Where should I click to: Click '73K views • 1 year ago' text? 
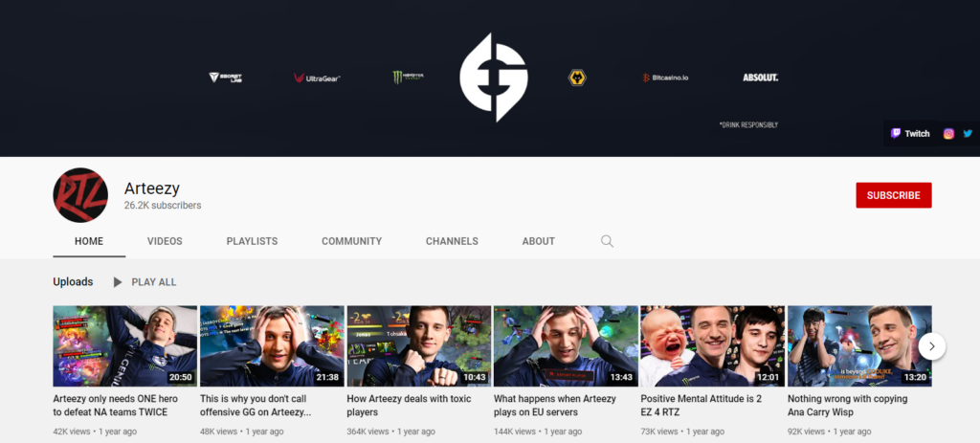click(x=682, y=432)
